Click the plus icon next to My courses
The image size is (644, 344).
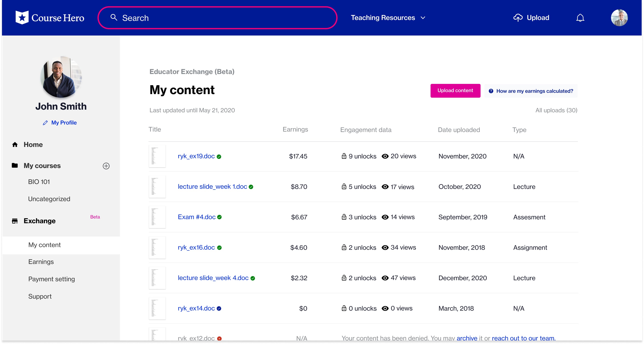pyautogui.click(x=106, y=166)
